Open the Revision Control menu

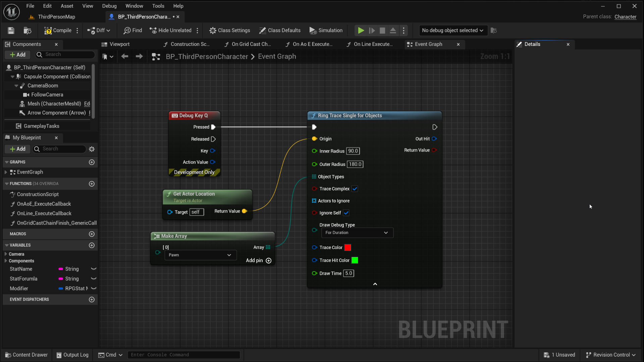[x=611, y=355]
